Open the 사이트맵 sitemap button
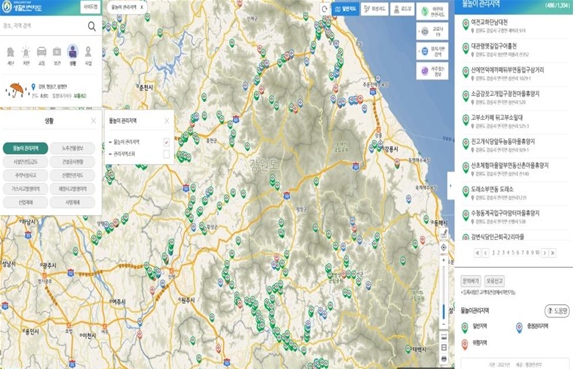The height and width of the screenshot is (369, 581). 90,7
